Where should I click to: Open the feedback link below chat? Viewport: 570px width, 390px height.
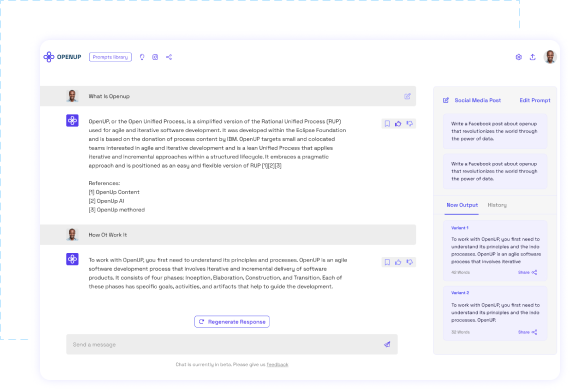coord(277,365)
